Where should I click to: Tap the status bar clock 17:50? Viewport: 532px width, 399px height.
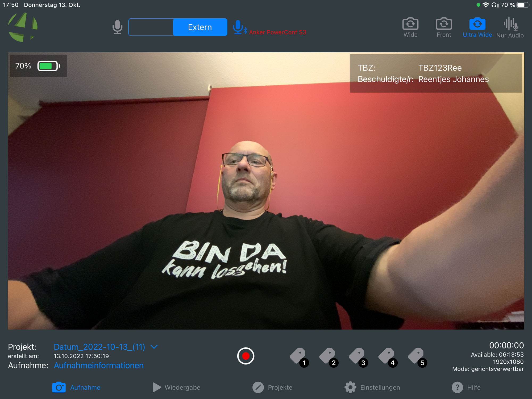pos(11,5)
